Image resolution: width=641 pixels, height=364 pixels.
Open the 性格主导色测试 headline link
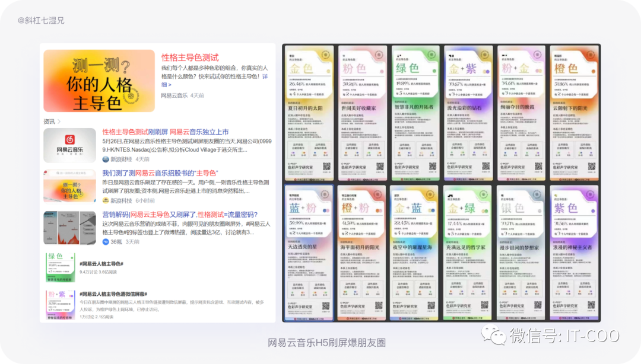(190, 58)
